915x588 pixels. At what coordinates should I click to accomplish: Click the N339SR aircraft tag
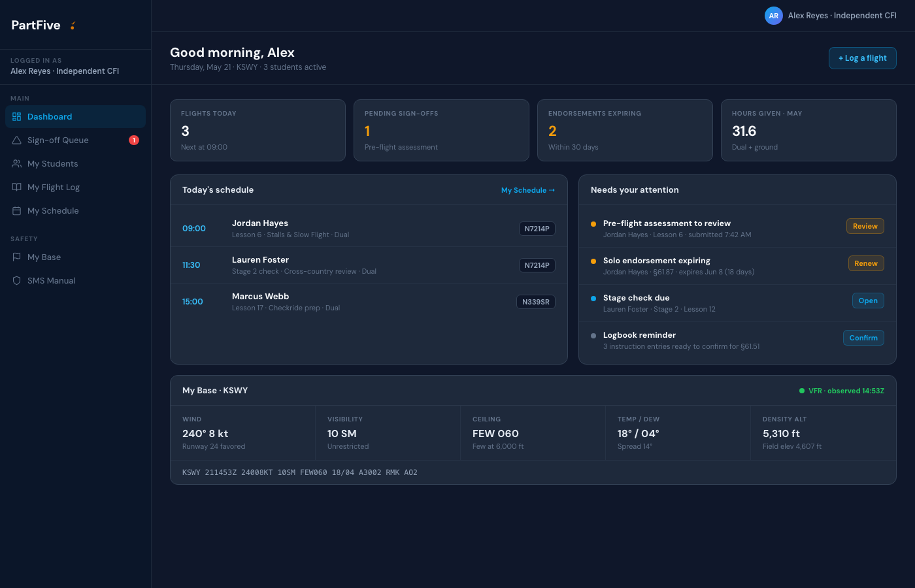536,302
